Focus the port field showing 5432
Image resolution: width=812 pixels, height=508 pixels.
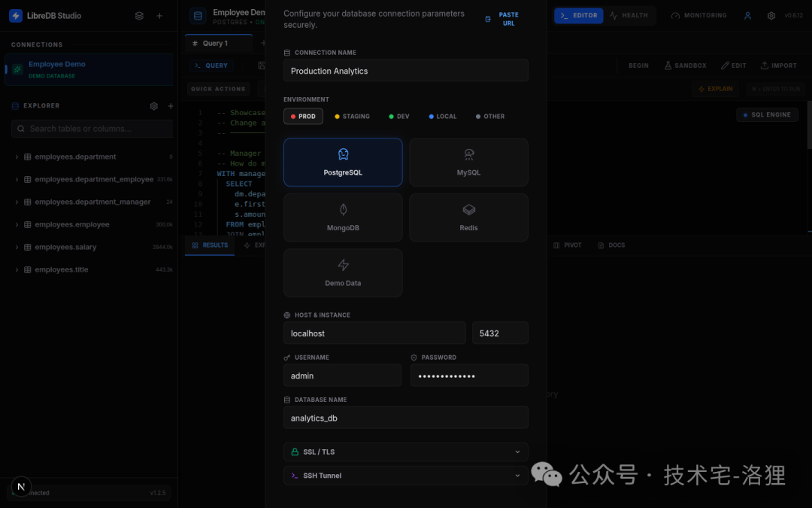pyautogui.click(x=500, y=333)
